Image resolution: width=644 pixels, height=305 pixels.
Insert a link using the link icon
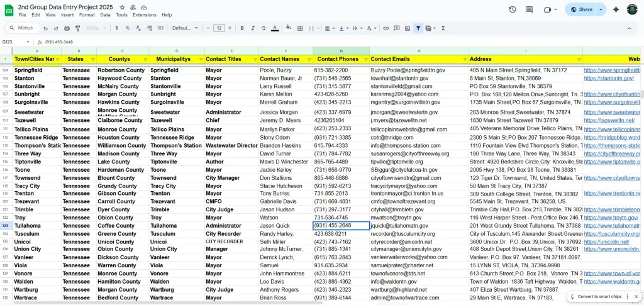point(386,28)
